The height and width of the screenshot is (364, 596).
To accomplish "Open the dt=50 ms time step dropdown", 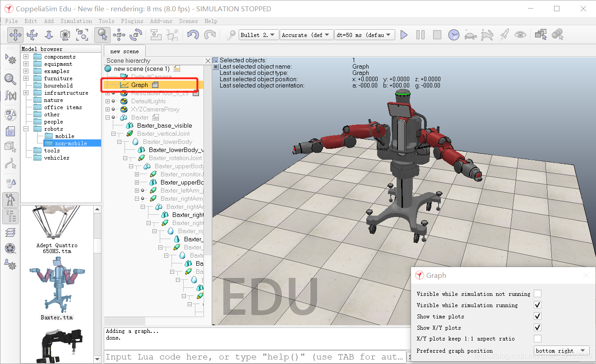I will (365, 35).
